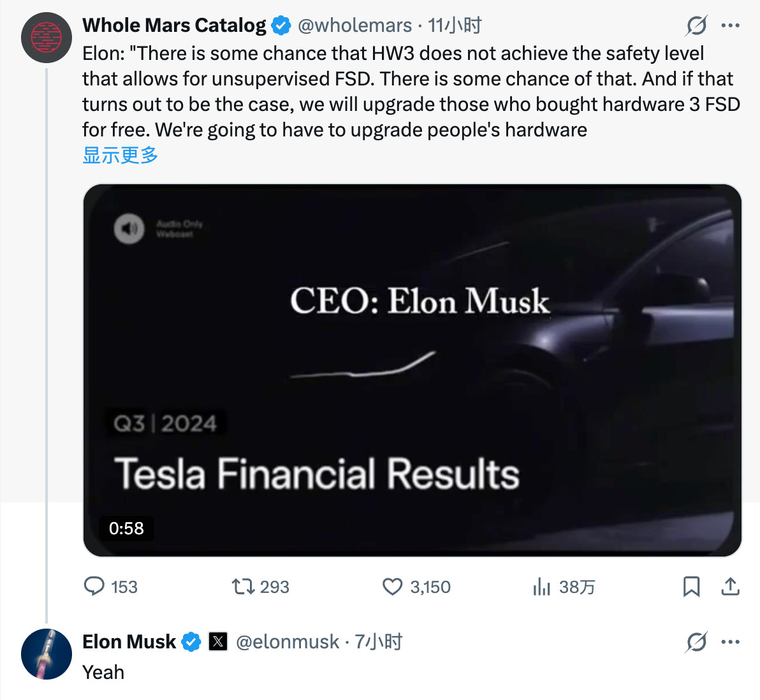
Task: Toggle the audio mute icon in the video
Action: point(129,230)
